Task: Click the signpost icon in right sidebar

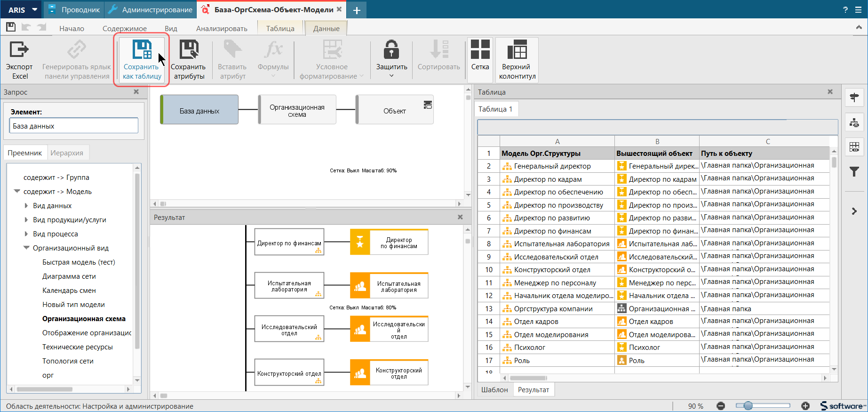Action: (854, 97)
